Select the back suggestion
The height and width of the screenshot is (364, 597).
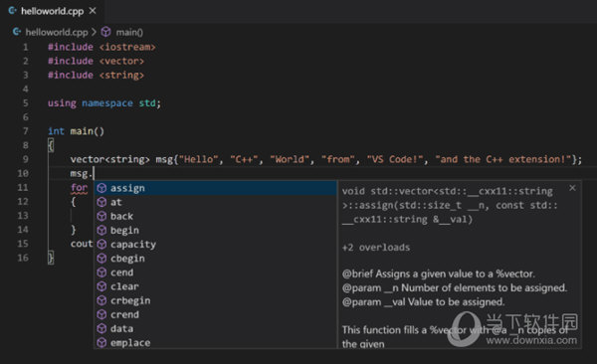coord(216,216)
